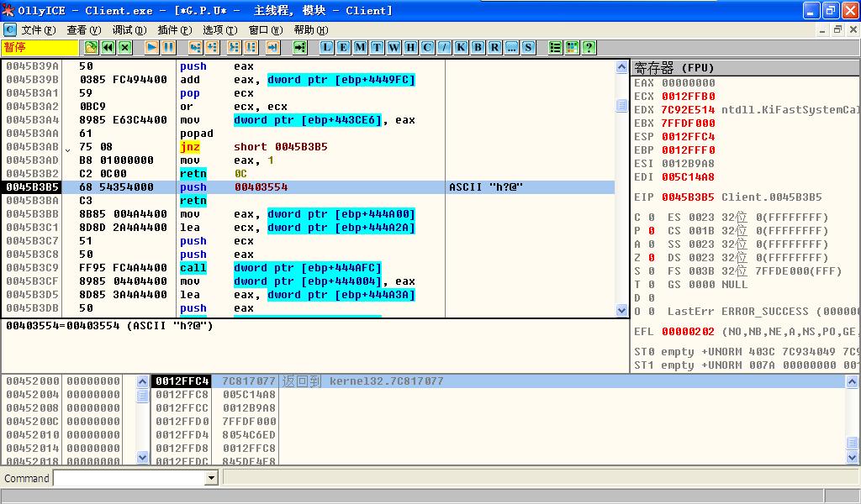Viewport: 861px width, 504px height.
Task: Click the EAX 00000000 register value
Action: [688, 83]
